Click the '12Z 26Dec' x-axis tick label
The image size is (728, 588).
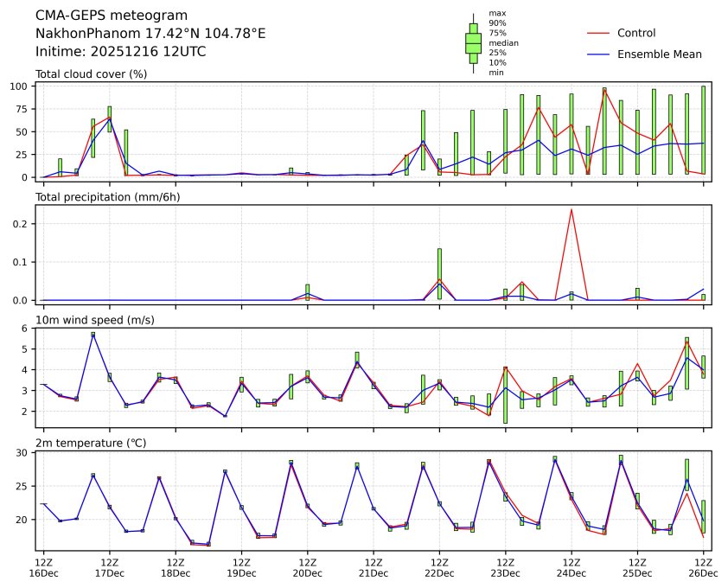coord(702,567)
